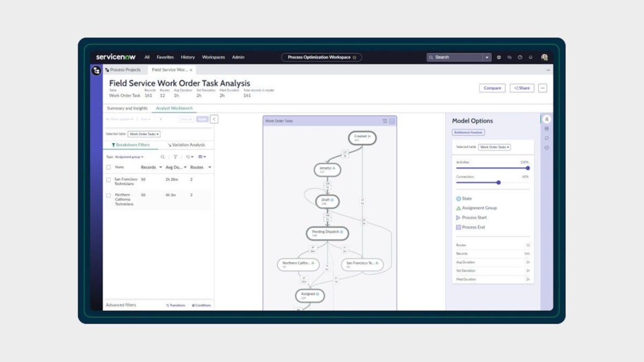Check the San Francisco Technicians checkbox
The width and height of the screenshot is (644, 362).
(108, 180)
